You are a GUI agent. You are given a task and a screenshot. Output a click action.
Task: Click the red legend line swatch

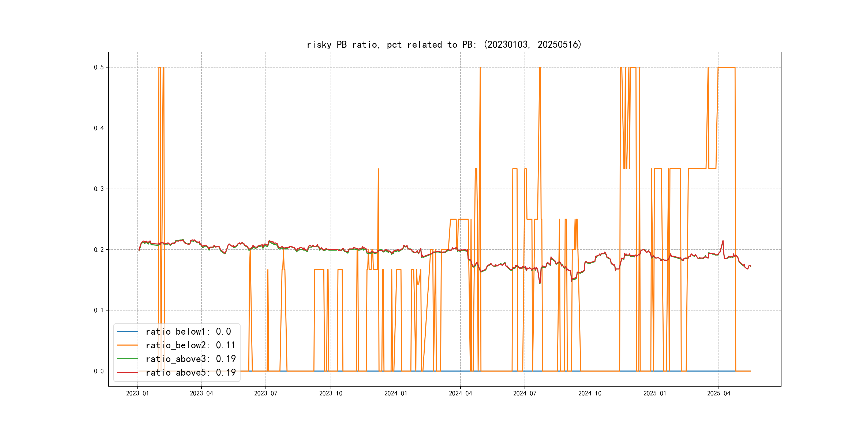[127, 372]
